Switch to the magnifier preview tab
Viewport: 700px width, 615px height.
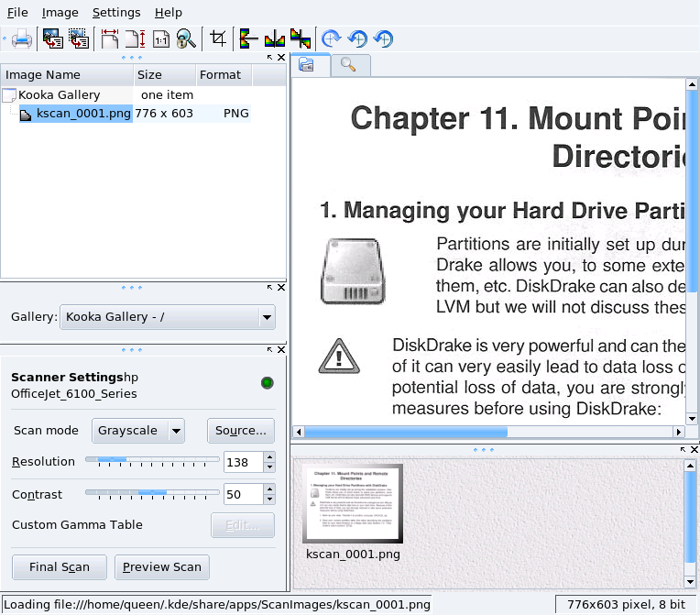(349, 64)
